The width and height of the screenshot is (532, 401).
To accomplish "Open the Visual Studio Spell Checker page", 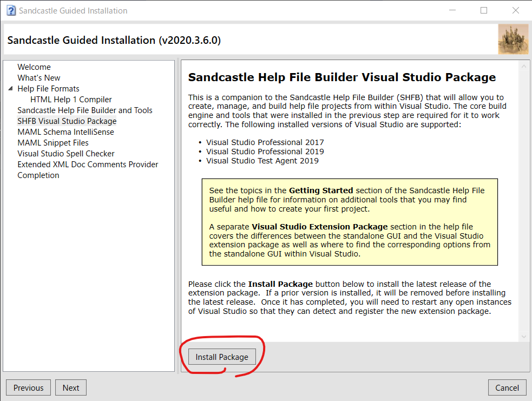I will pos(65,153).
